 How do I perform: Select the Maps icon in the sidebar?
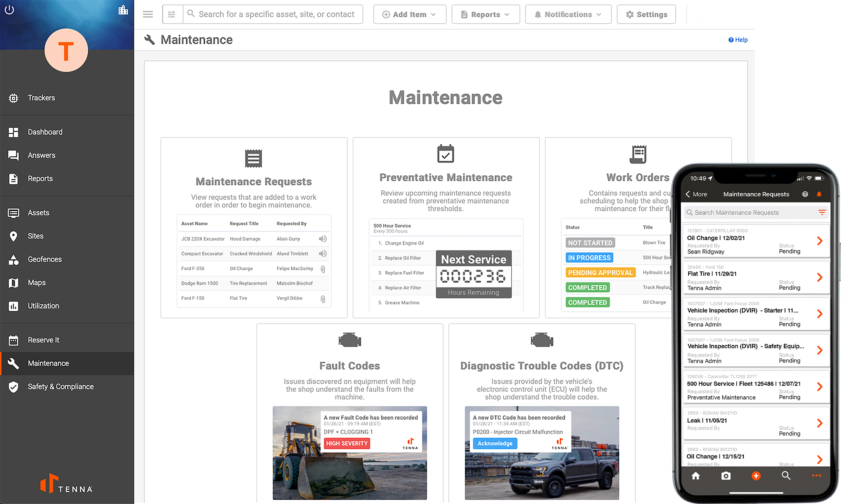(x=14, y=283)
